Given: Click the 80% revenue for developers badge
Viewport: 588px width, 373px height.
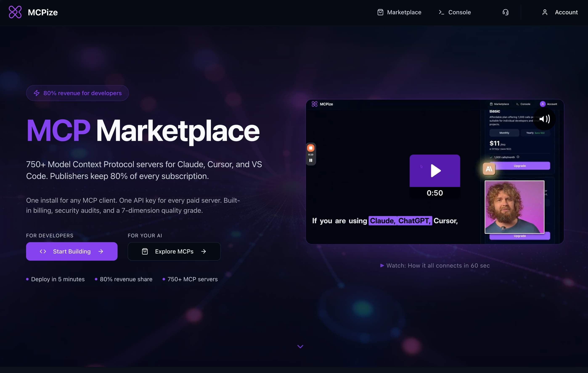Looking at the screenshot, I should (x=77, y=93).
